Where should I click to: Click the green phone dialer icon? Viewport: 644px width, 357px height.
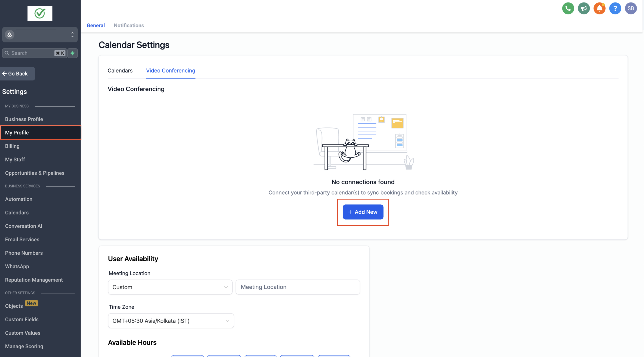click(x=568, y=8)
